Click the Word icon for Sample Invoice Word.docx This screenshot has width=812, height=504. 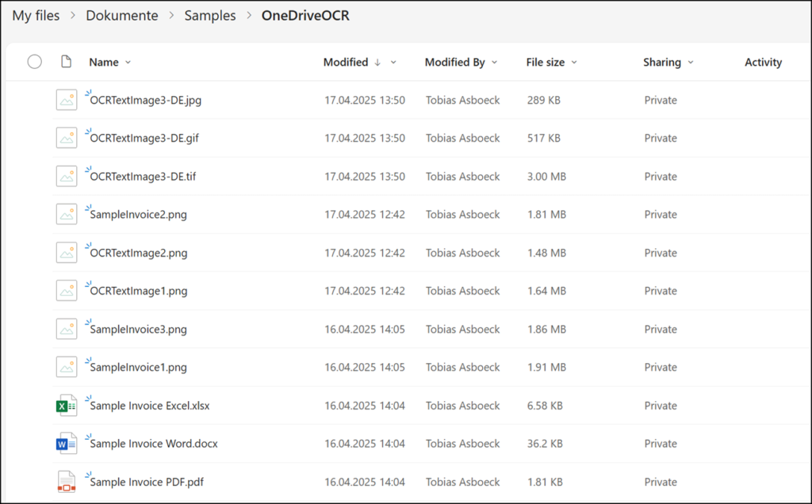pyautogui.click(x=67, y=443)
